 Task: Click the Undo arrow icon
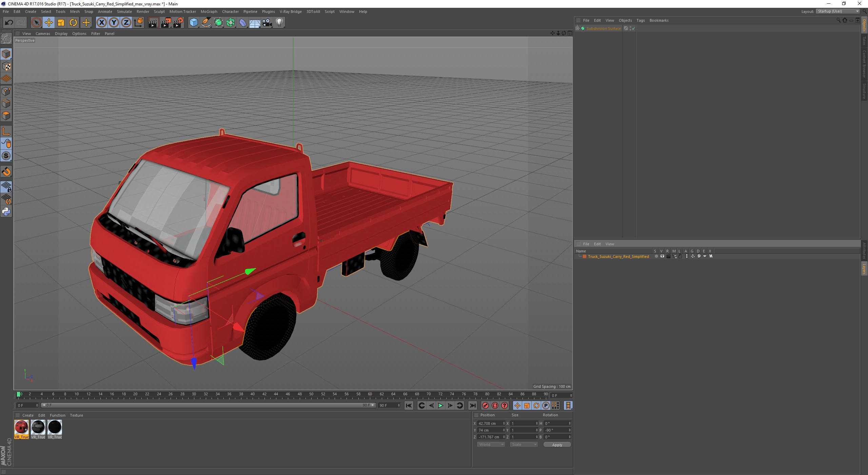click(x=9, y=23)
